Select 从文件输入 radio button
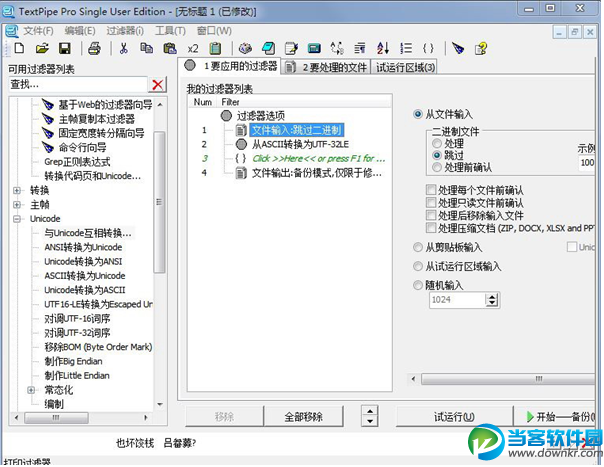The width and height of the screenshot is (604, 467). point(418,114)
